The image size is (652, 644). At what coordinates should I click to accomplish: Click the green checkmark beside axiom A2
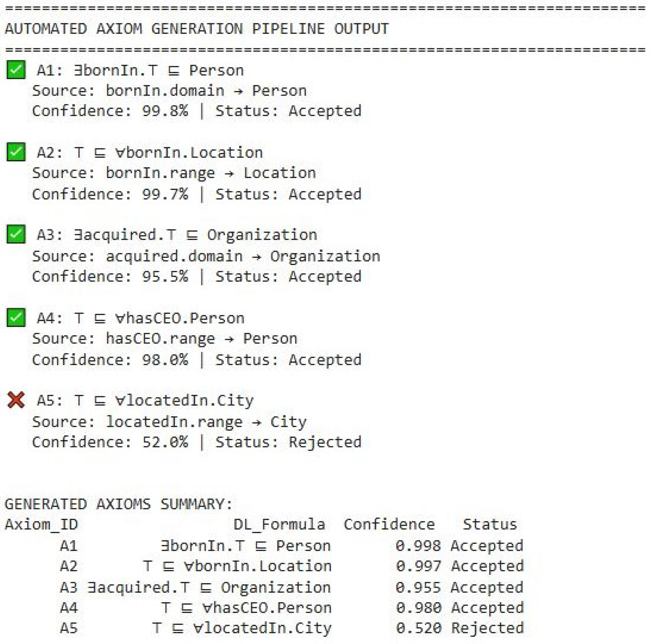pyautogui.click(x=16, y=152)
